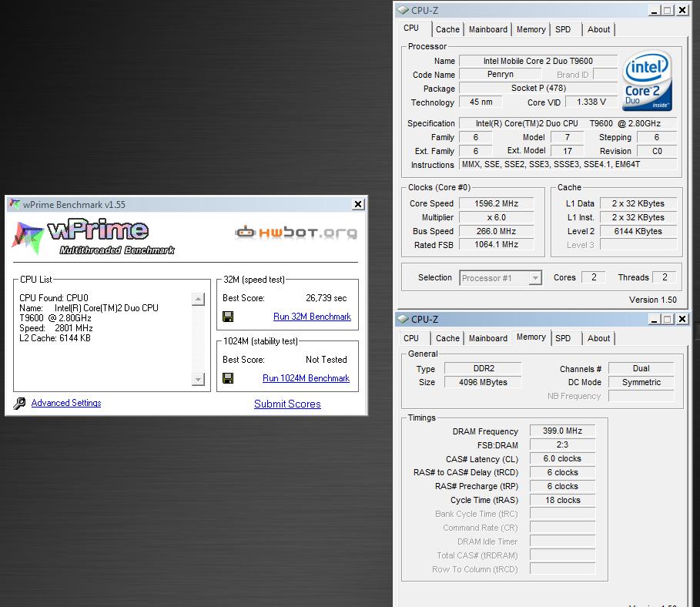Screen dimensions: 700x607
Task: Click the DC Mode value Symmetric
Action: pos(641,382)
